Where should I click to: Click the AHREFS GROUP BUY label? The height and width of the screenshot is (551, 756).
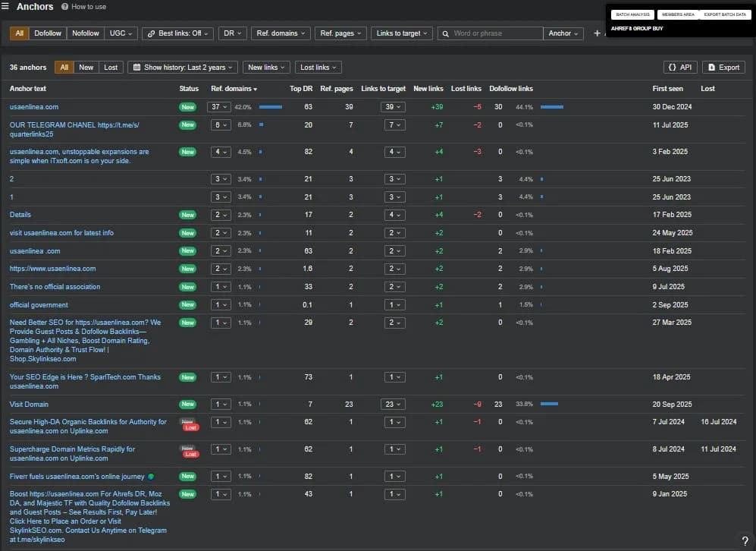[x=637, y=29]
